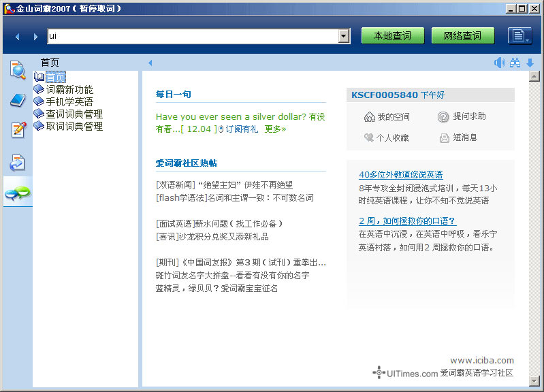Click the 每日一句 heading

[174, 95]
